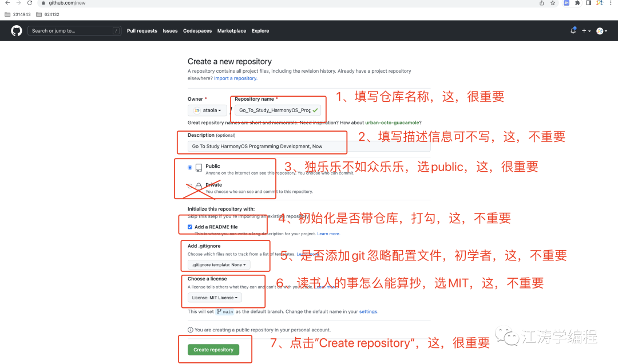Expand the .gitignore template dropdown

tap(219, 264)
